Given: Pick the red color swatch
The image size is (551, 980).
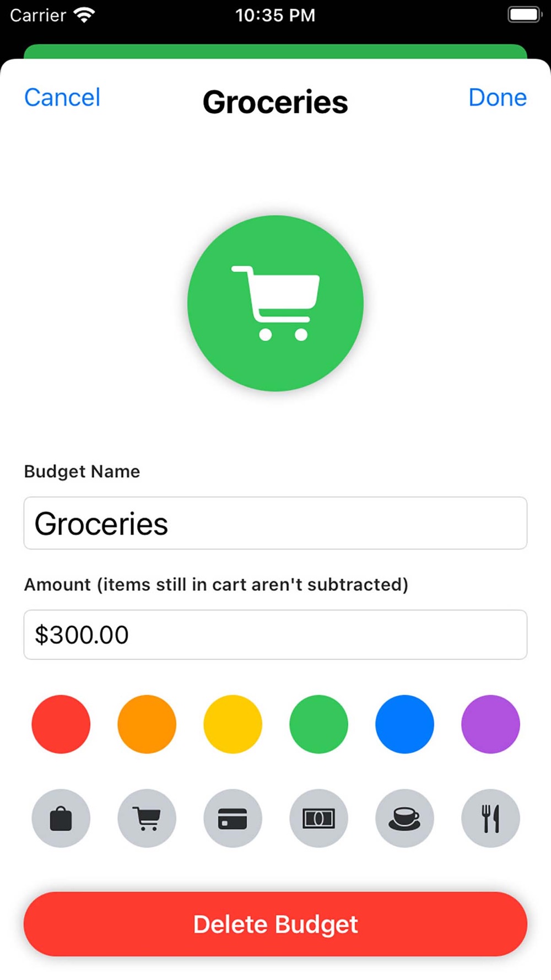Looking at the screenshot, I should (61, 724).
